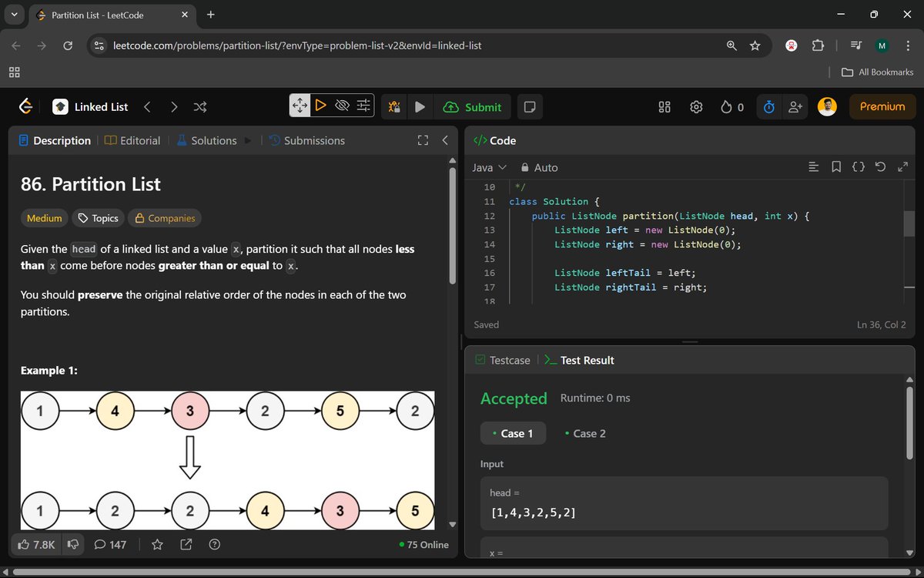Viewport: 924px width, 578px height.
Task: Open the browser zoom magnifier icon
Action: click(x=731, y=45)
